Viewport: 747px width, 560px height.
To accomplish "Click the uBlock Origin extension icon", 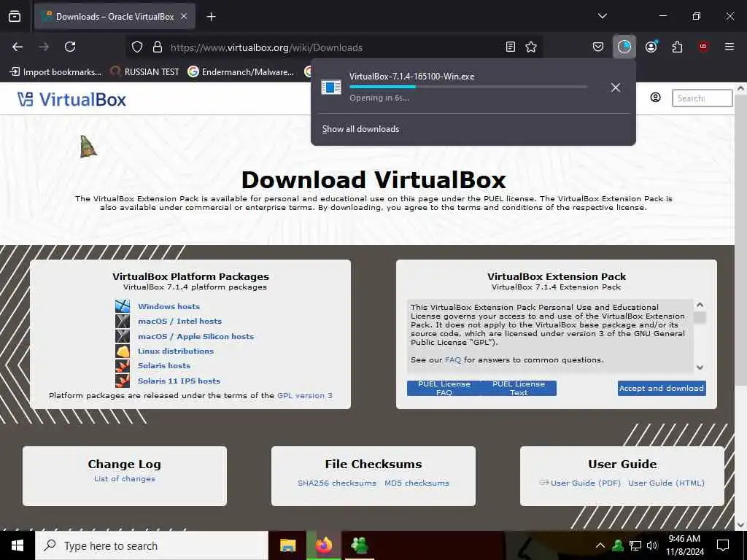I will [703, 47].
